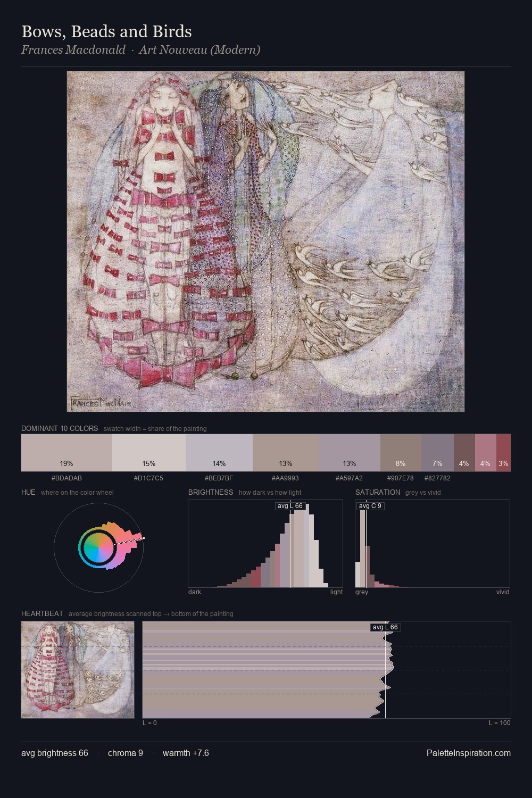The height and width of the screenshot is (798, 532).
Task: Click the SATURATION section heading
Action: (378, 492)
